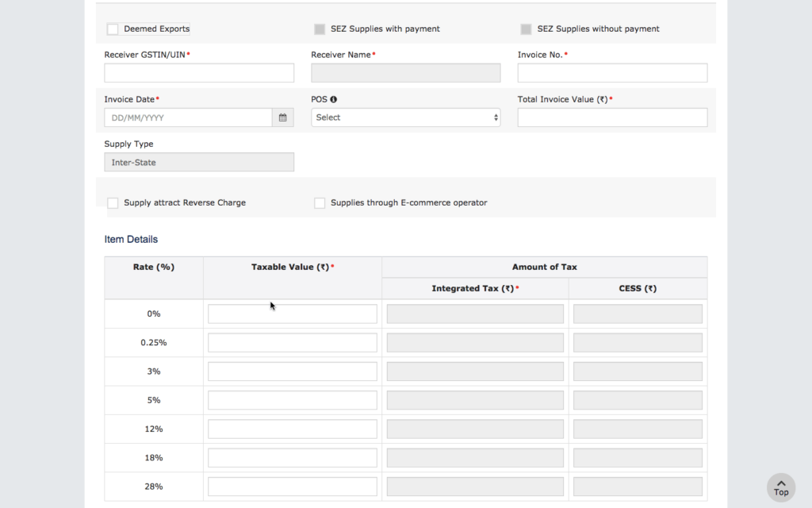
Task: Check the Deemed Exports checkbox
Action: click(x=112, y=28)
